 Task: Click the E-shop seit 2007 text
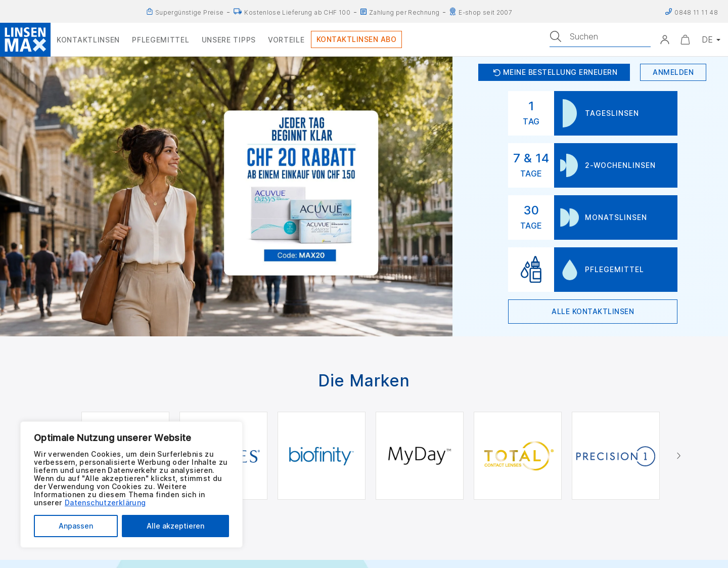click(485, 12)
